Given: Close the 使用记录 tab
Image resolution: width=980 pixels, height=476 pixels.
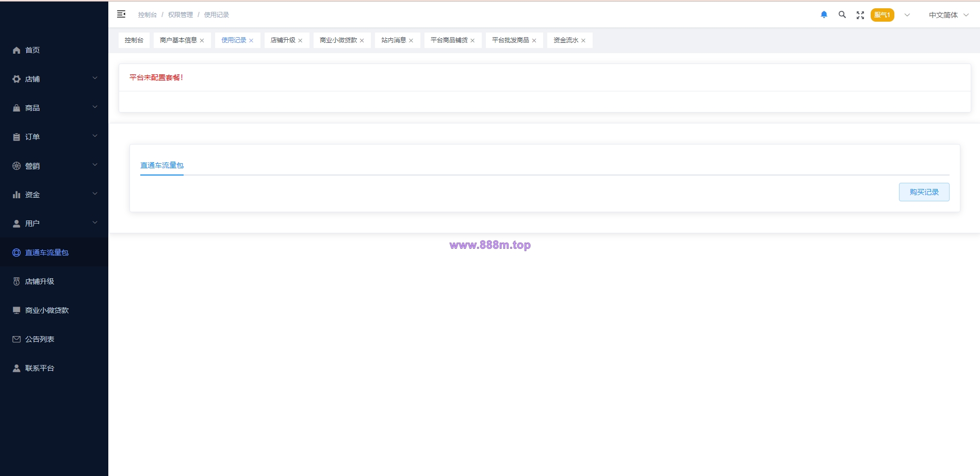Looking at the screenshot, I should coord(251,40).
